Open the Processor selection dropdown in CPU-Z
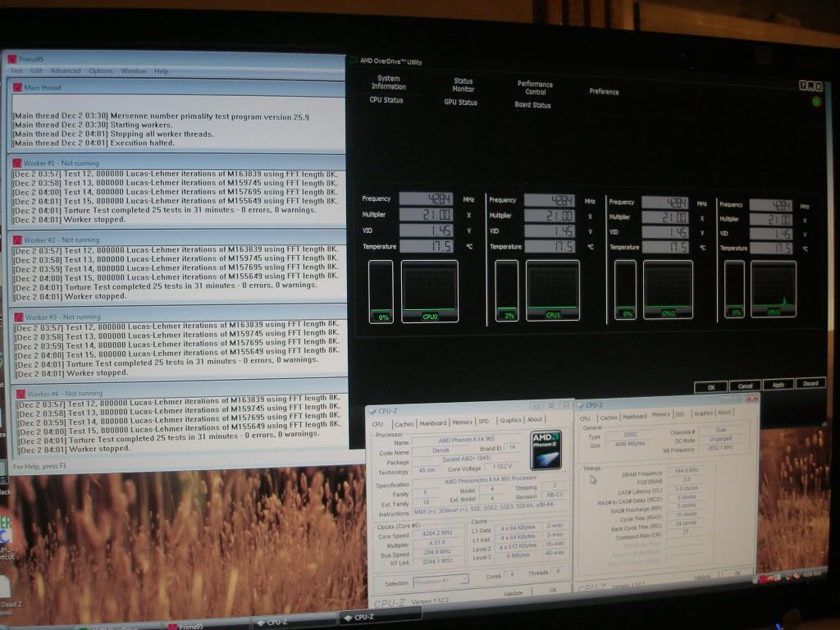Image resolution: width=840 pixels, height=630 pixels. tap(440, 579)
